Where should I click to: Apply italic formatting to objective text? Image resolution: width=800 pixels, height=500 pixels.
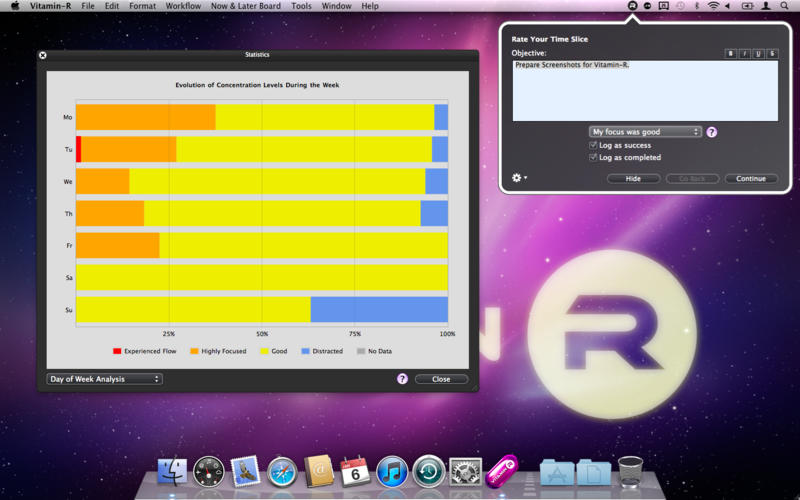click(x=745, y=53)
